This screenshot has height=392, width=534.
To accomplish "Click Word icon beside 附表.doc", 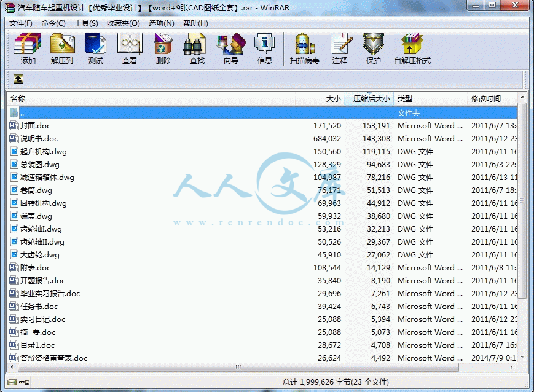I will [14, 268].
